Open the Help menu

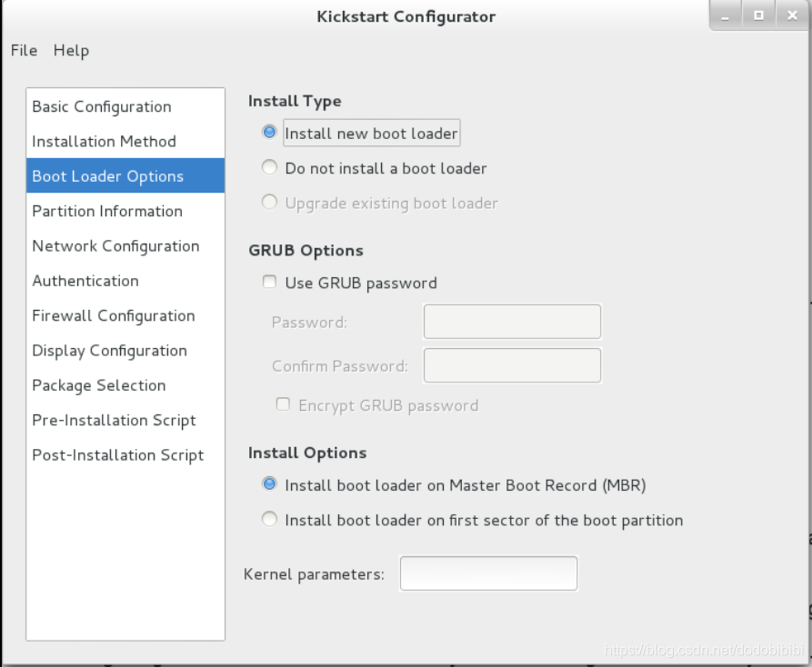(x=71, y=51)
